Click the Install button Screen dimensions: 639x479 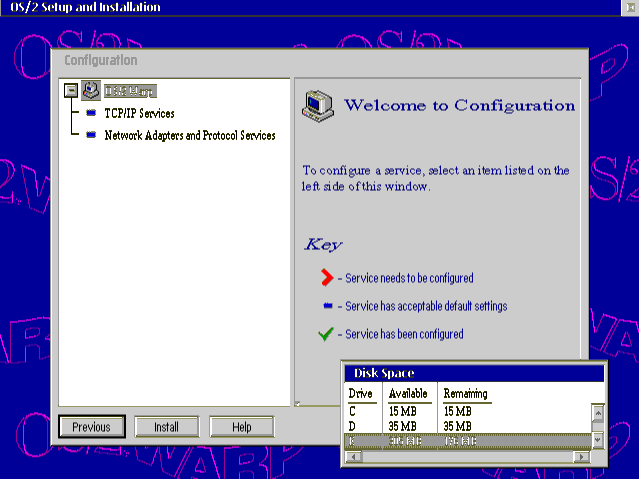pos(167,427)
